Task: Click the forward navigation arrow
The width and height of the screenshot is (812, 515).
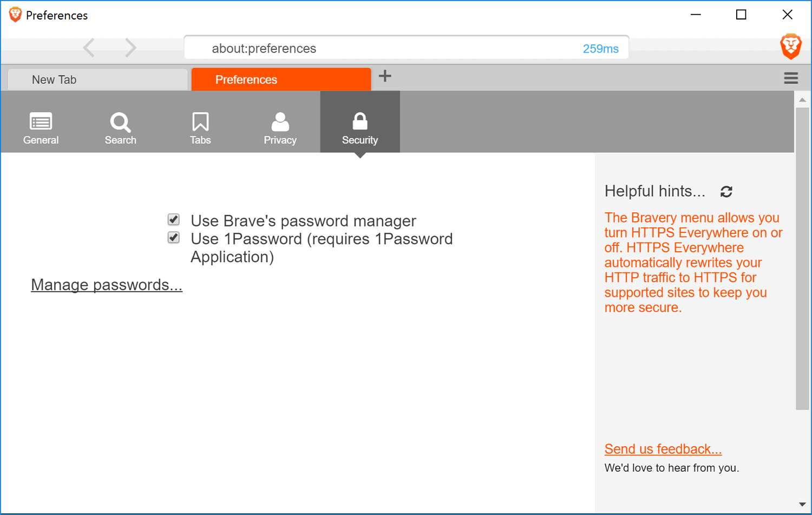Action: click(x=130, y=48)
